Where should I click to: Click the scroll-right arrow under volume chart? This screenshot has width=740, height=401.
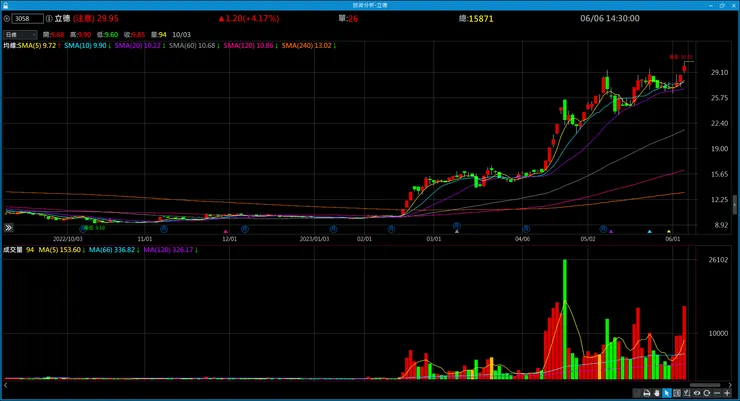click(x=730, y=385)
